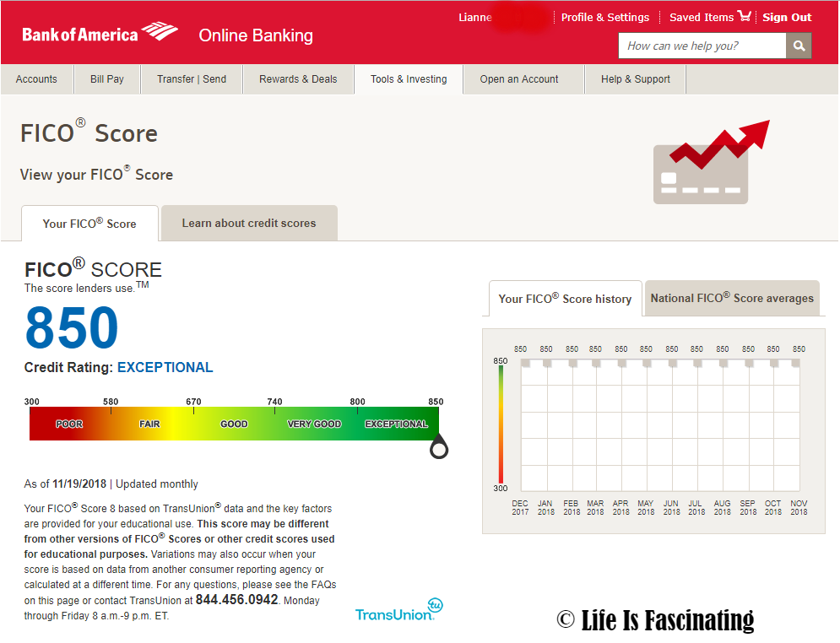
Task: Click the credit card trend graphic
Action: click(711, 162)
